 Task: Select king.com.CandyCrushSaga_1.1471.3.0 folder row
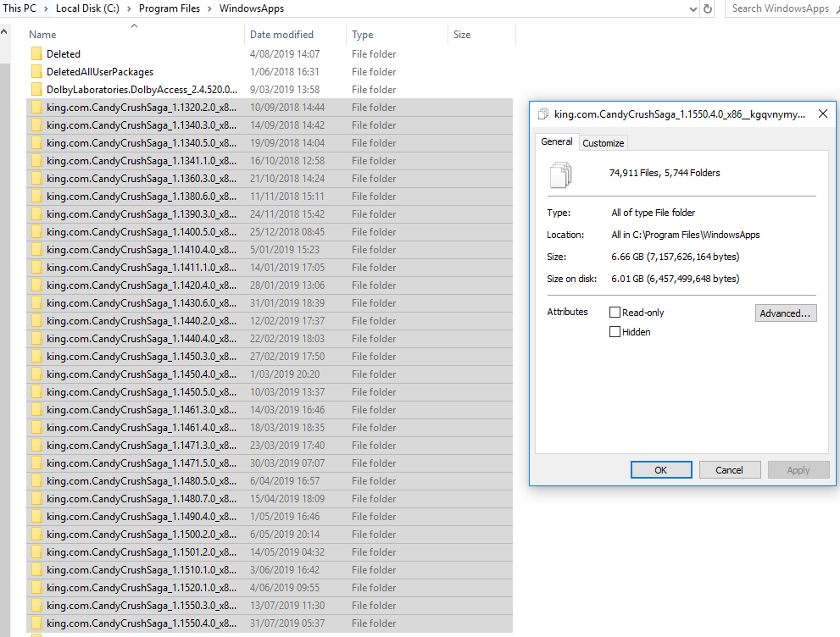point(270,446)
